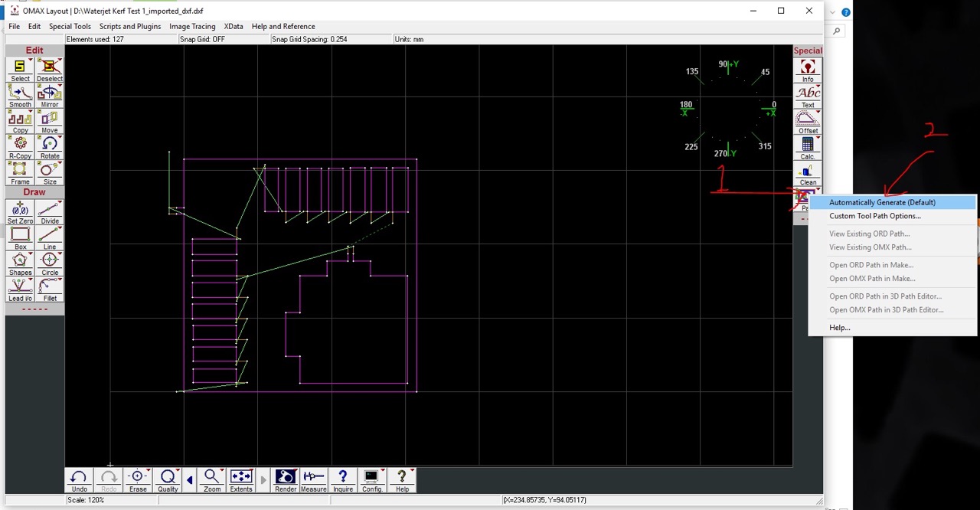This screenshot has height=510, width=980.
Task: Select the Divide tool
Action: tap(50, 213)
